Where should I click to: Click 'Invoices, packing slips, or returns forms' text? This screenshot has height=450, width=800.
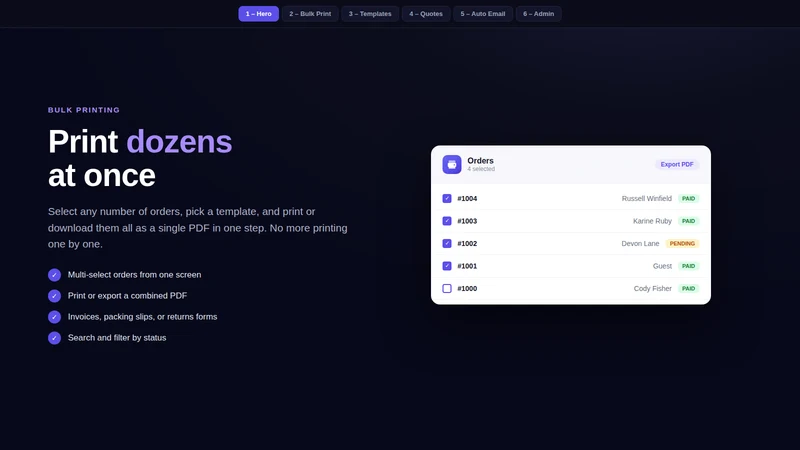[x=142, y=316]
